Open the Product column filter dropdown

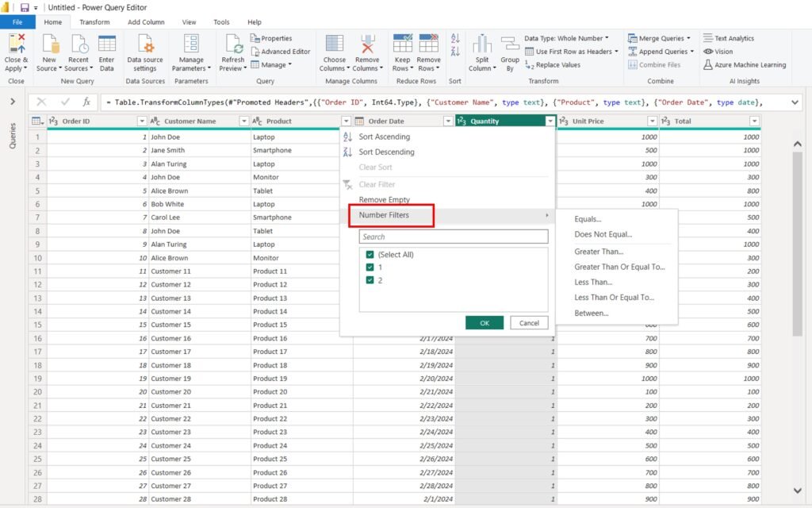point(346,121)
